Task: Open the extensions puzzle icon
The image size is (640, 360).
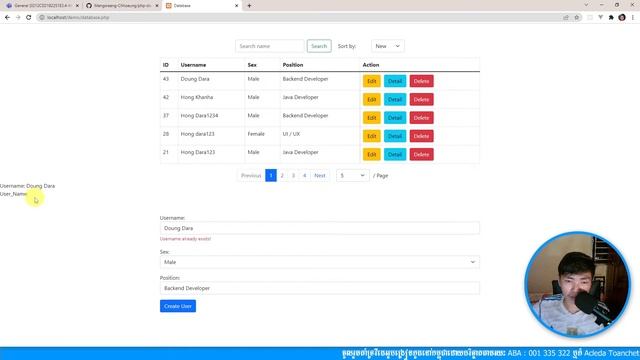Action: [x=611, y=18]
